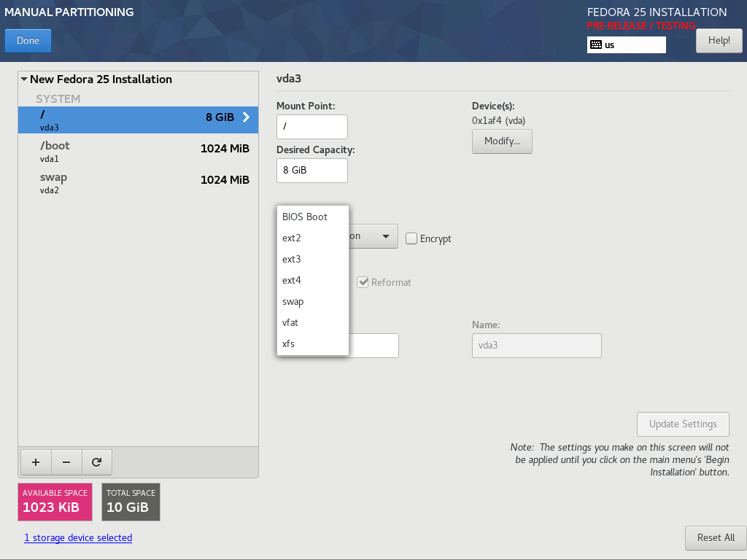
Task: Click the chevron arrow on the 8 GiB row
Action: point(247,117)
